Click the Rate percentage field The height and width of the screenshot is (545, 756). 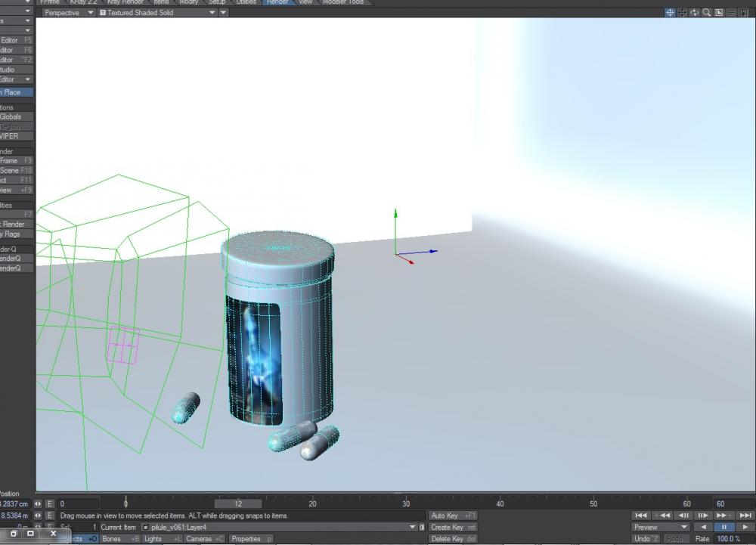coord(734,539)
